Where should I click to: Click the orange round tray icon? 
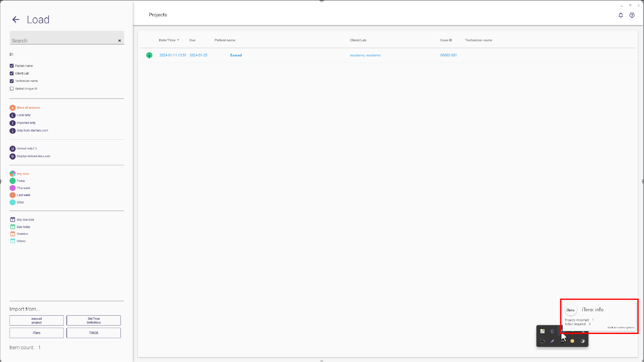(x=572, y=341)
